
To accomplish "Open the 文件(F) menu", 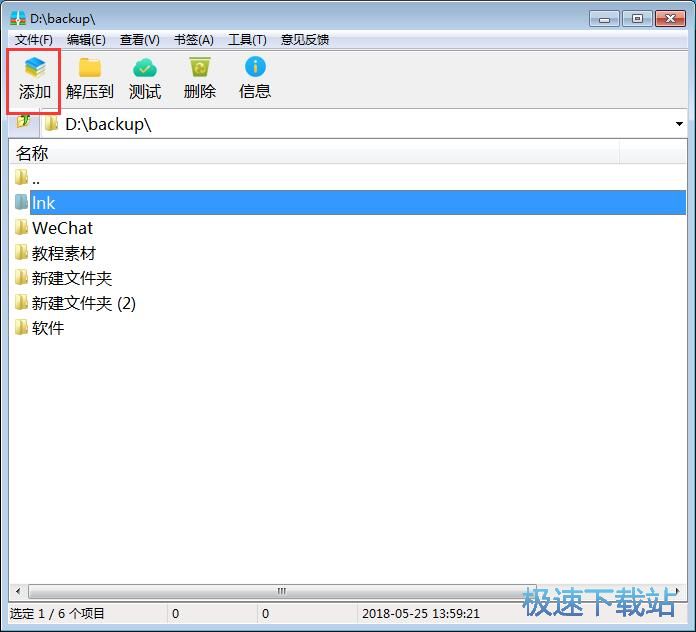I will 34,40.
